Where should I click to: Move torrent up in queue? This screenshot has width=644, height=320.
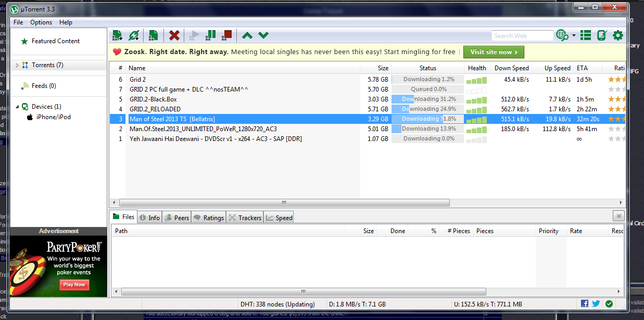coord(247,35)
